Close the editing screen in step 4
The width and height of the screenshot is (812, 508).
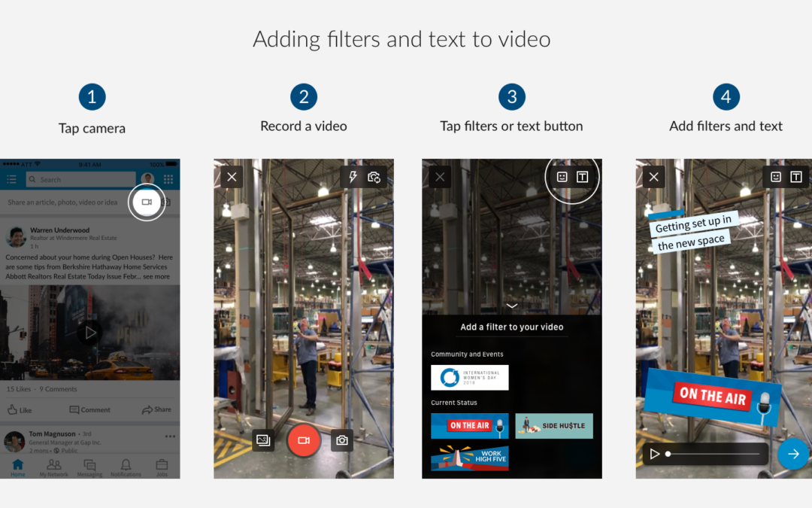click(x=653, y=177)
